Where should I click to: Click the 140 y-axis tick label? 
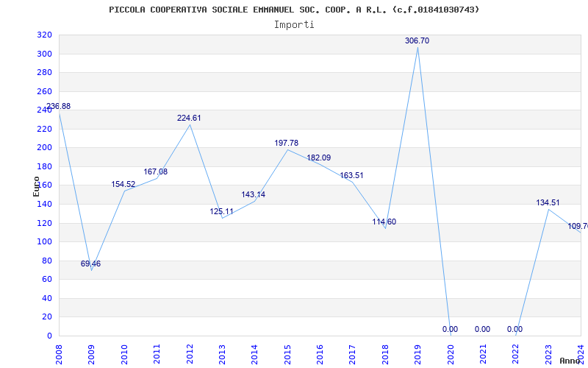[44, 205]
